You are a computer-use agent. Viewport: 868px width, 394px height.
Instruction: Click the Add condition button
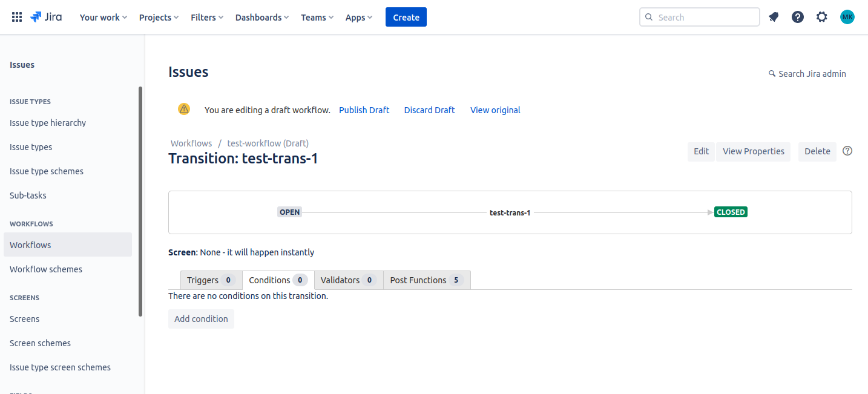[x=201, y=319]
